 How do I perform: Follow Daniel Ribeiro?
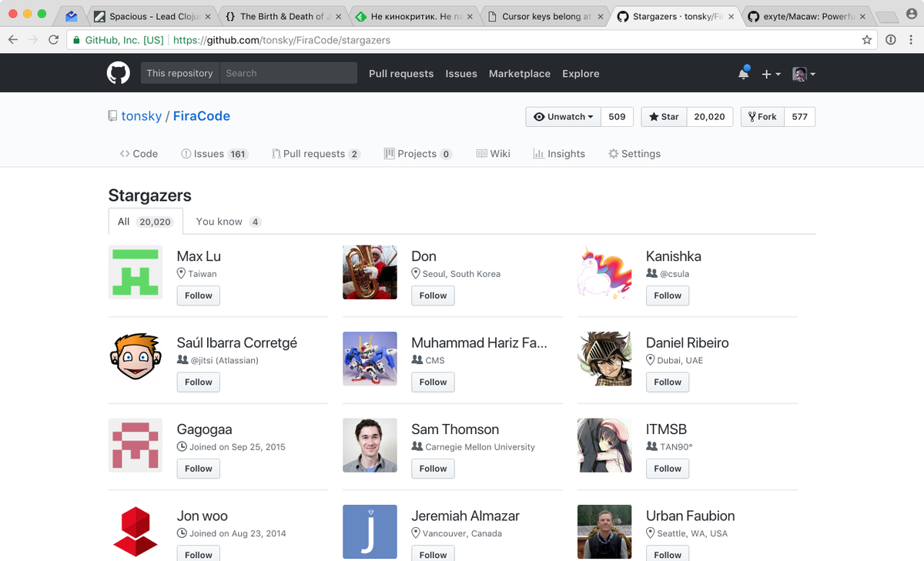pos(668,382)
